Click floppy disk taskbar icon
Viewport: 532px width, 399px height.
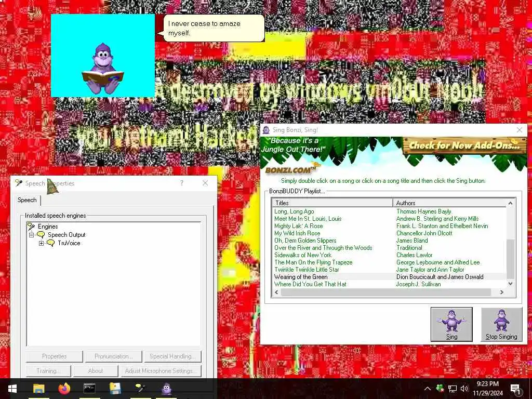point(115,389)
